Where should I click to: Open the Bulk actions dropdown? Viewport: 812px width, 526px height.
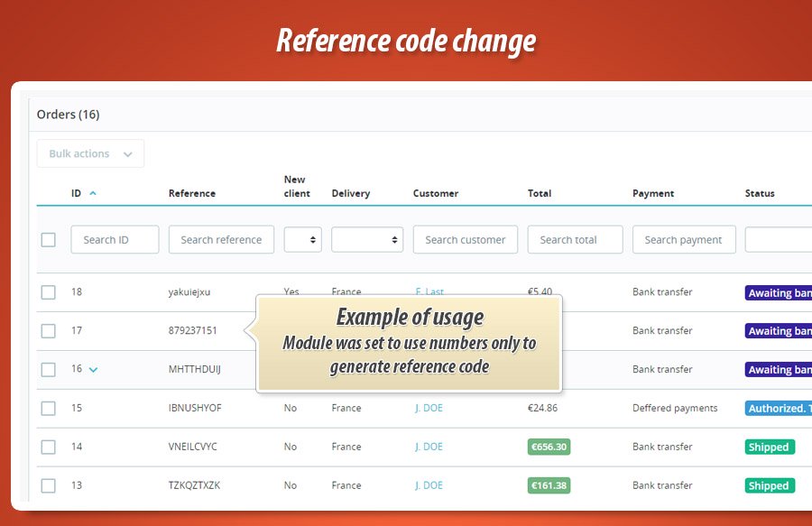tap(90, 153)
